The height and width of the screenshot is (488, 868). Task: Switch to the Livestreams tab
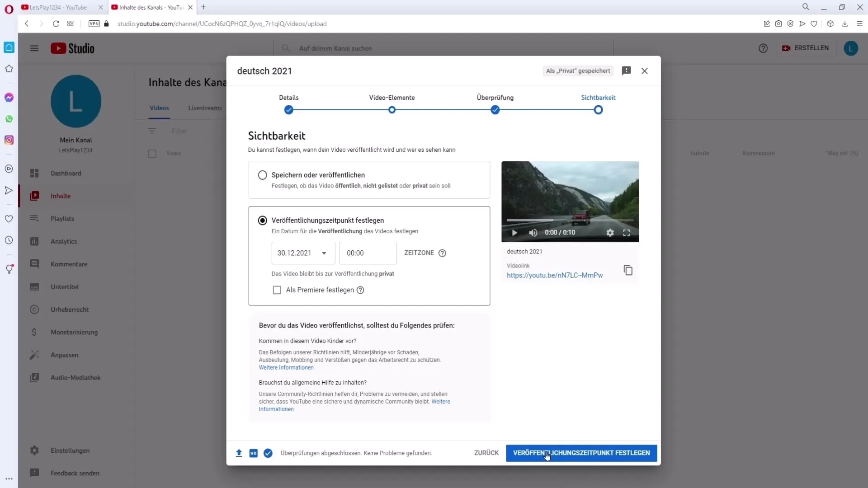(x=205, y=108)
